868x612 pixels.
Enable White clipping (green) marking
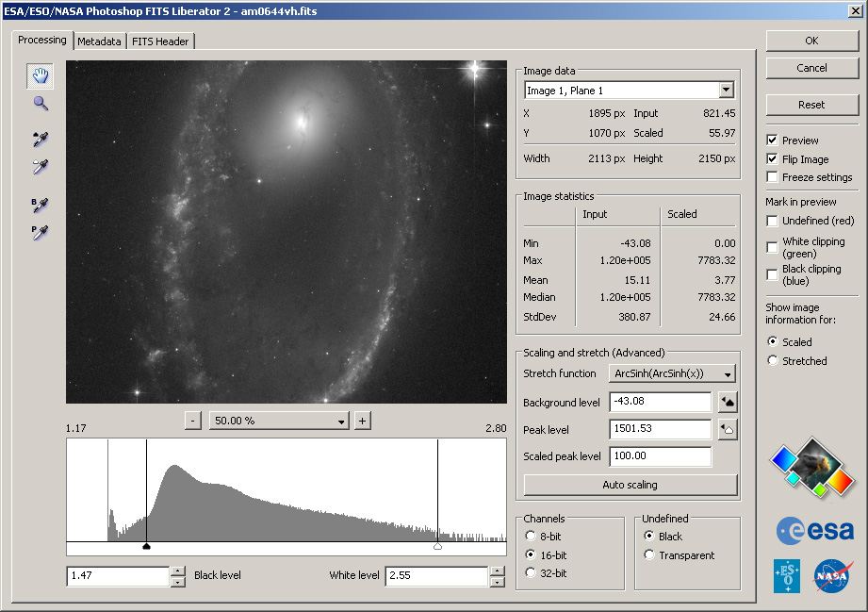[772, 247]
